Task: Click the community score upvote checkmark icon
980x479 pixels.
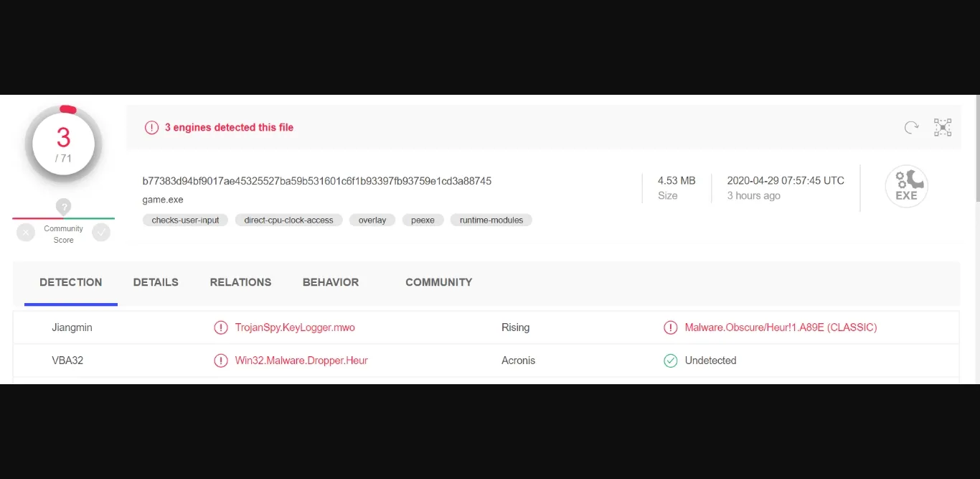Action: coord(101,233)
